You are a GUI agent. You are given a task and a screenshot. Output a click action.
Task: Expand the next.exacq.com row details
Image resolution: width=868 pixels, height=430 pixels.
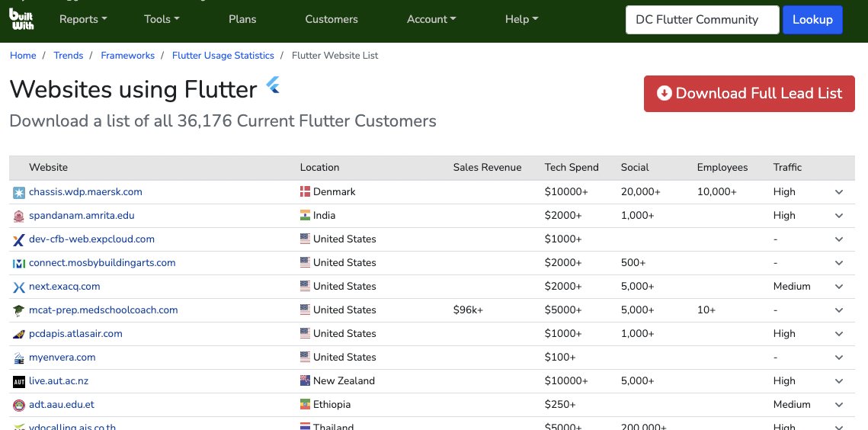(x=839, y=287)
